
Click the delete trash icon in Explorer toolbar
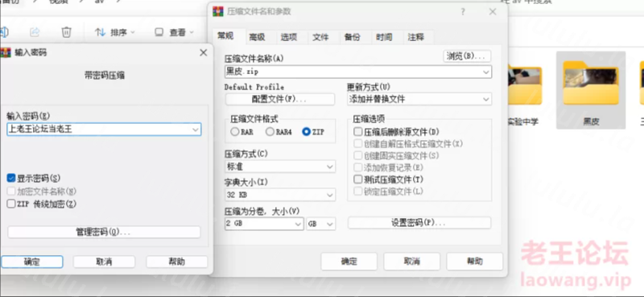coord(67,32)
